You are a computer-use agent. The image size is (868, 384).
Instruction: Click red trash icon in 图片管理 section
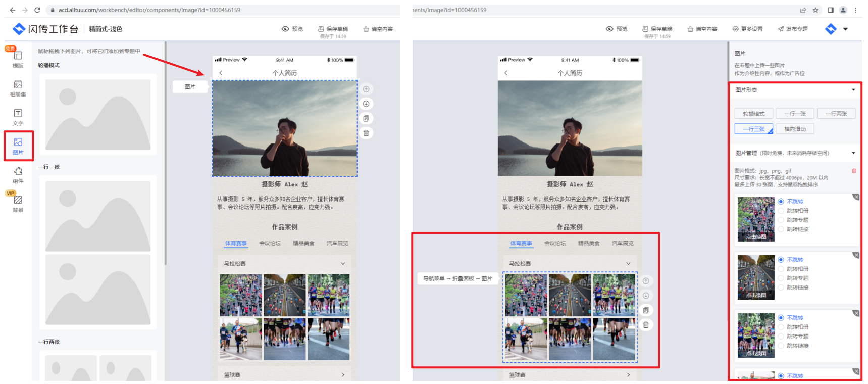pos(854,171)
